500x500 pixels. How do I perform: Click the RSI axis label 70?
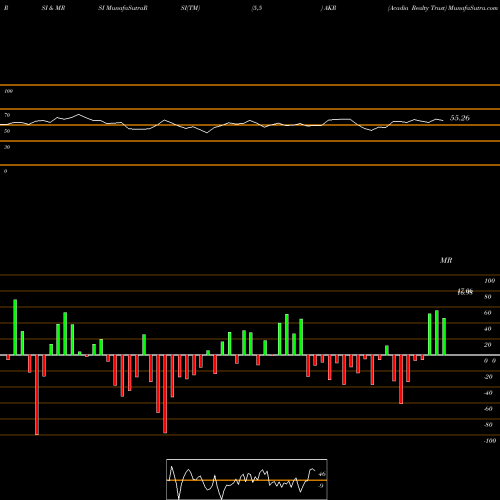[x=7, y=115]
